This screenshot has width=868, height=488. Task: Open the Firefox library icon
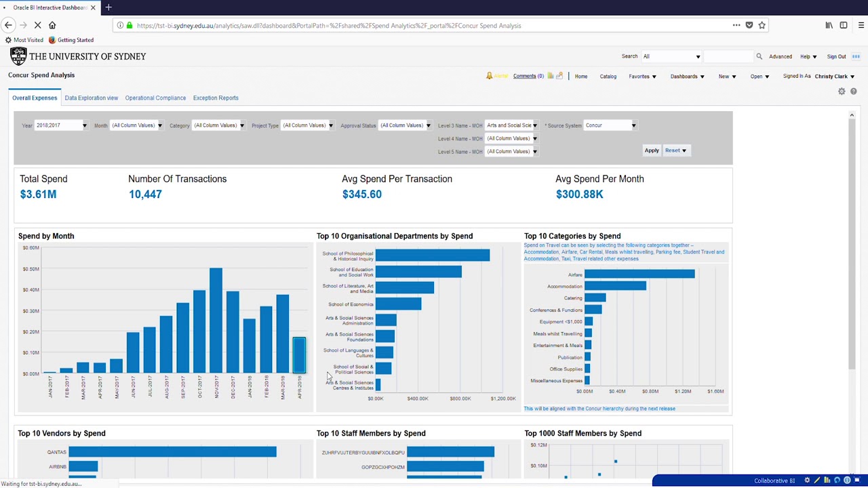829,25
